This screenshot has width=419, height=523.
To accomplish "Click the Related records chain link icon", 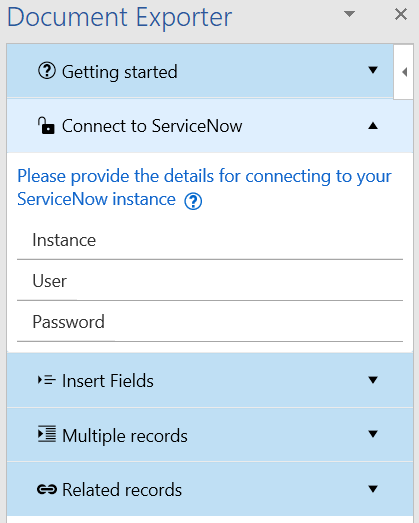I will (x=47, y=489).
